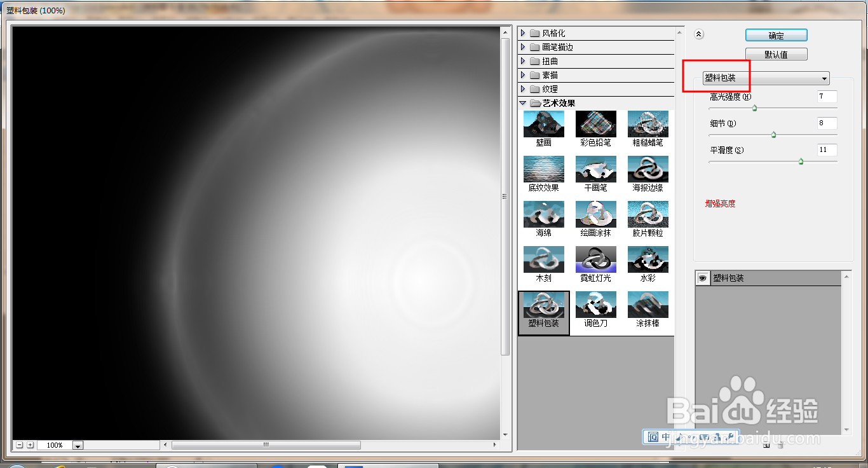This screenshot has height=468, width=868.
Task: Open the zoom percentage dropdown
Action: (78, 446)
